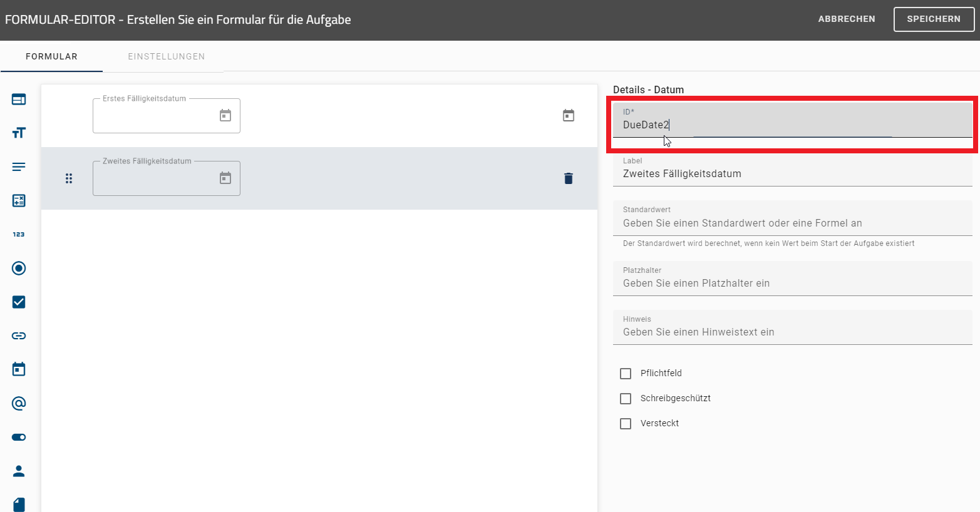Screen dimensions: 980x512
Task: Select the Formular tab
Action: [51, 56]
